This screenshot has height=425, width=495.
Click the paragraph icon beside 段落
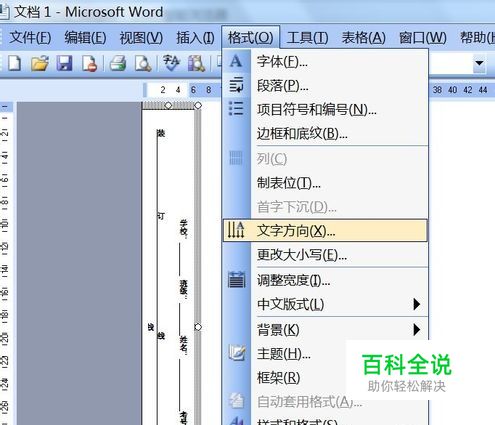236,85
